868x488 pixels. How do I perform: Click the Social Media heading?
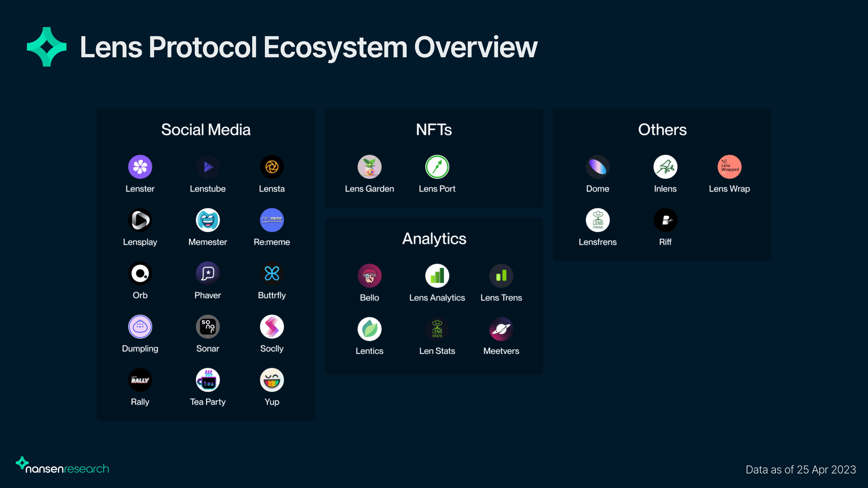point(205,130)
